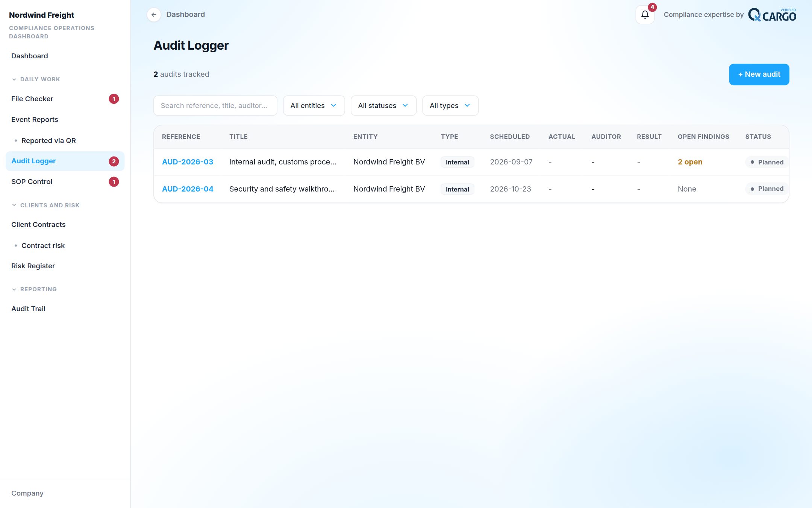Image resolution: width=812 pixels, height=508 pixels.
Task: Open the All entities dropdown
Action: tap(314, 106)
